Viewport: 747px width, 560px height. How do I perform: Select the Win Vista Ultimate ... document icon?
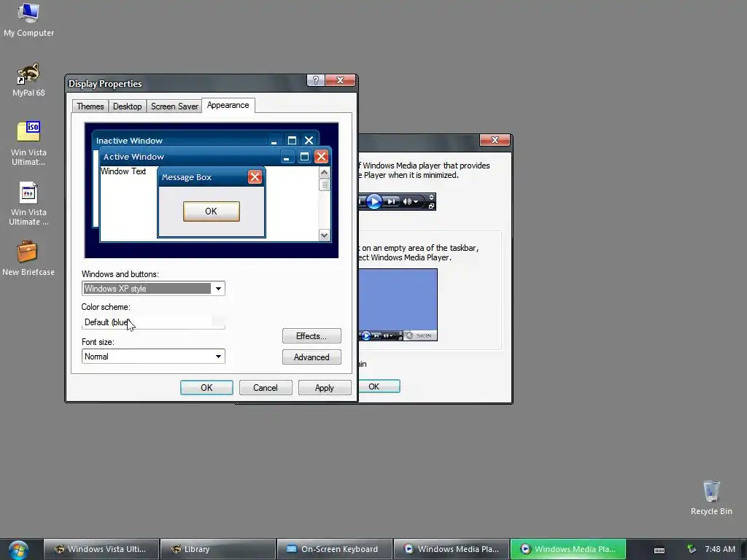[28, 203]
